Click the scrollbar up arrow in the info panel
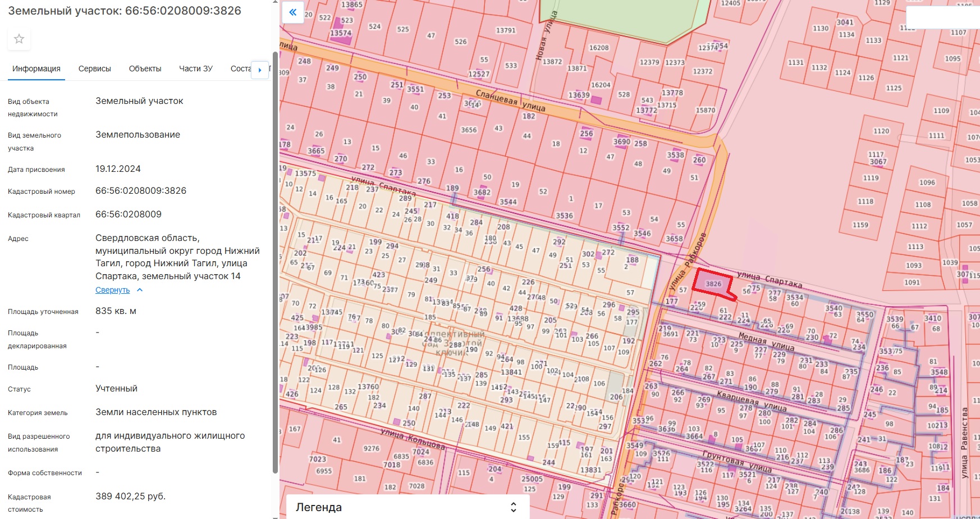The image size is (980, 519). 275,2
